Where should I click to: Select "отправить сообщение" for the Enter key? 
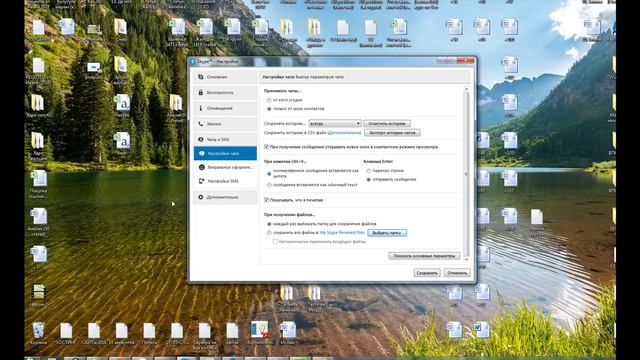tap(369, 180)
